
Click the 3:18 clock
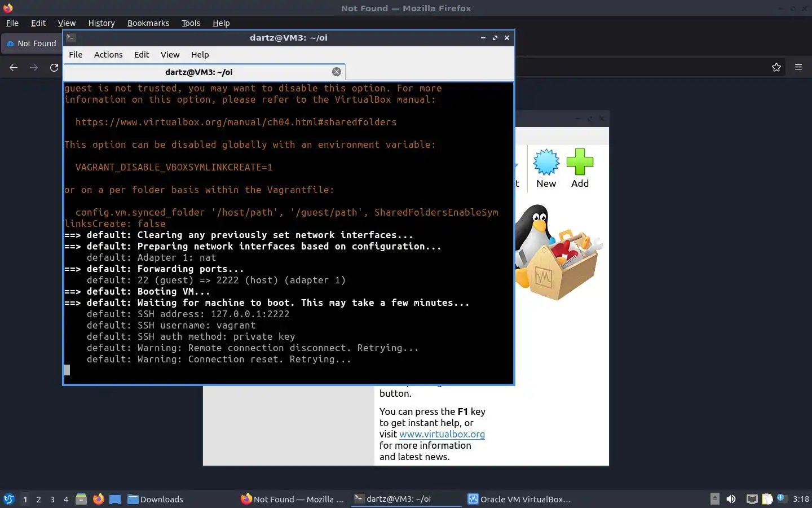[x=801, y=499]
